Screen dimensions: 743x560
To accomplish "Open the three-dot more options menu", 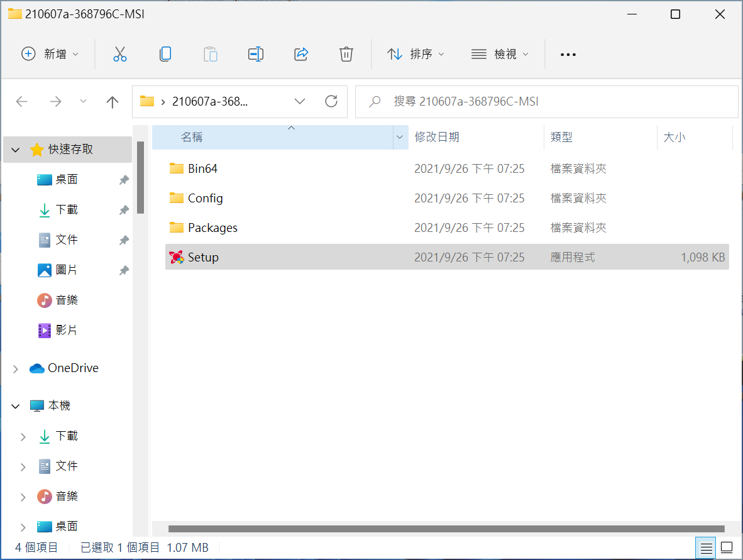I will click(x=568, y=55).
